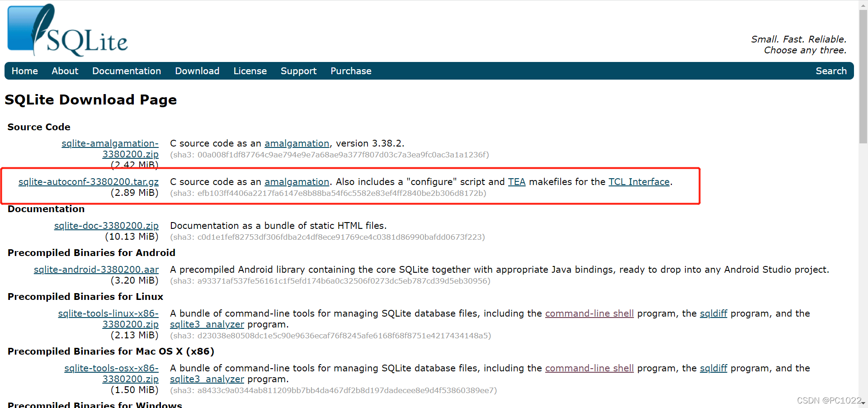Click the Search menu item

[831, 71]
